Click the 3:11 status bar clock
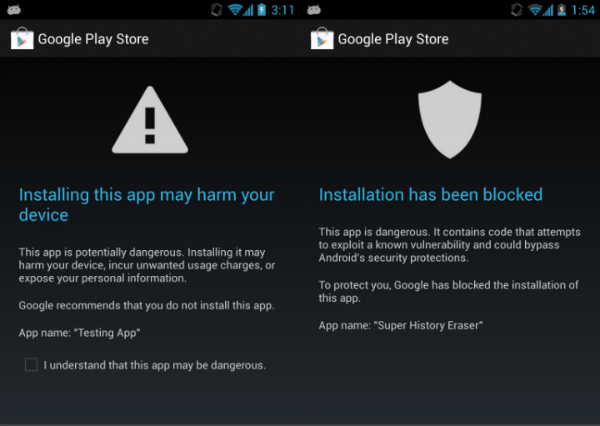The width and height of the screenshot is (600, 426). click(283, 10)
